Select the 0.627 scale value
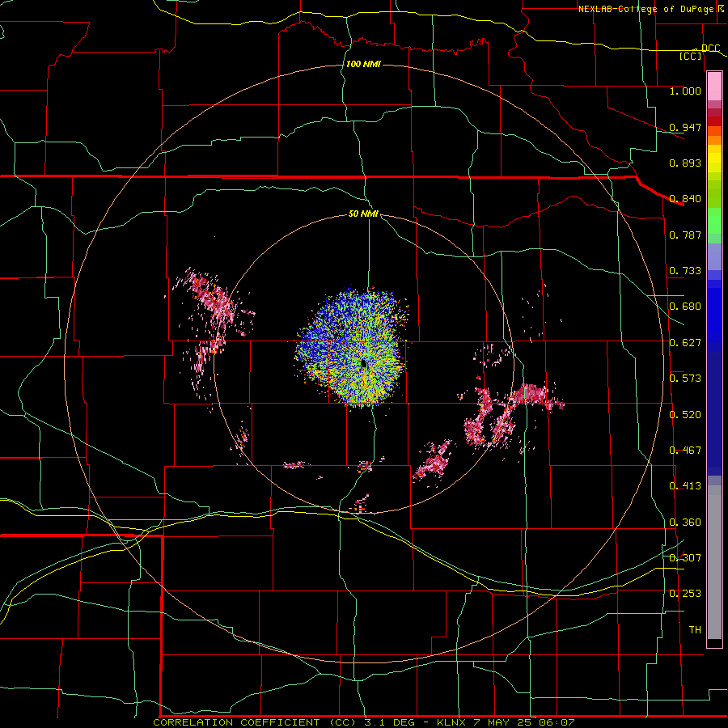Screen dimensions: 728x728 point(685,343)
